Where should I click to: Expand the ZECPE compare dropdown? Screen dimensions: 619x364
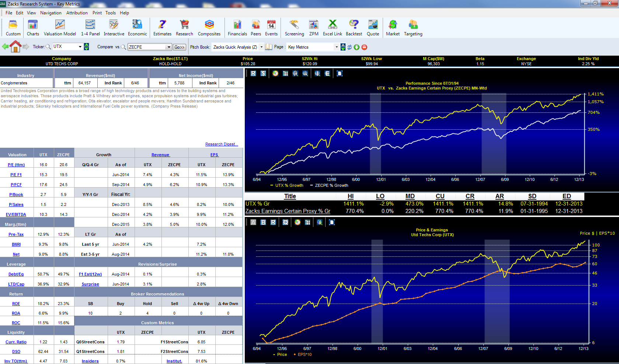(169, 47)
